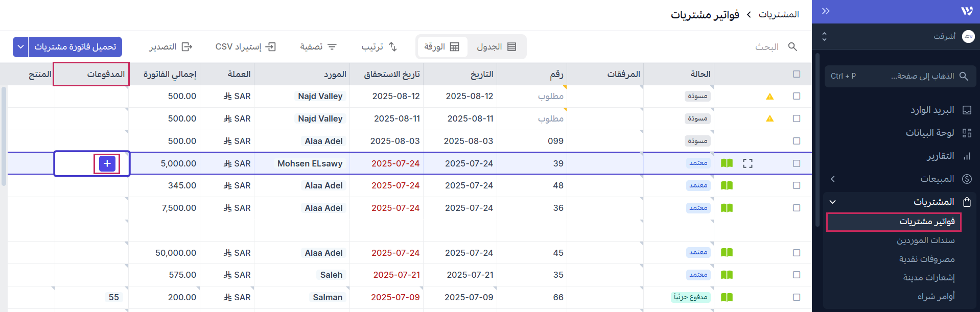Open the Sort (ترتيب) option

click(x=379, y=47)
